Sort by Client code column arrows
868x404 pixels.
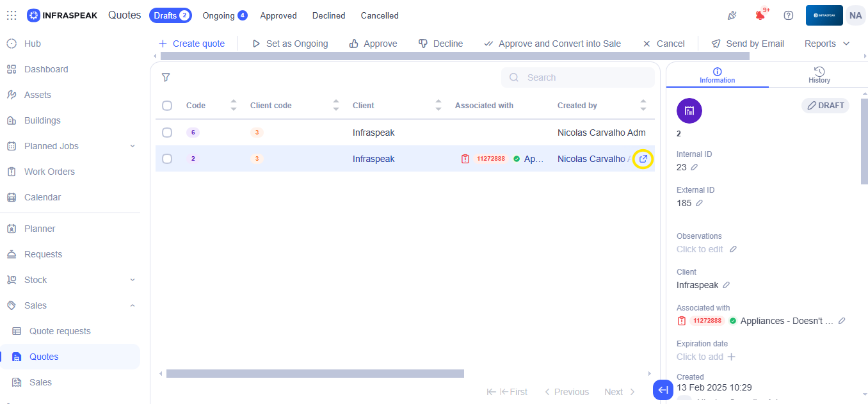point(336,106)
